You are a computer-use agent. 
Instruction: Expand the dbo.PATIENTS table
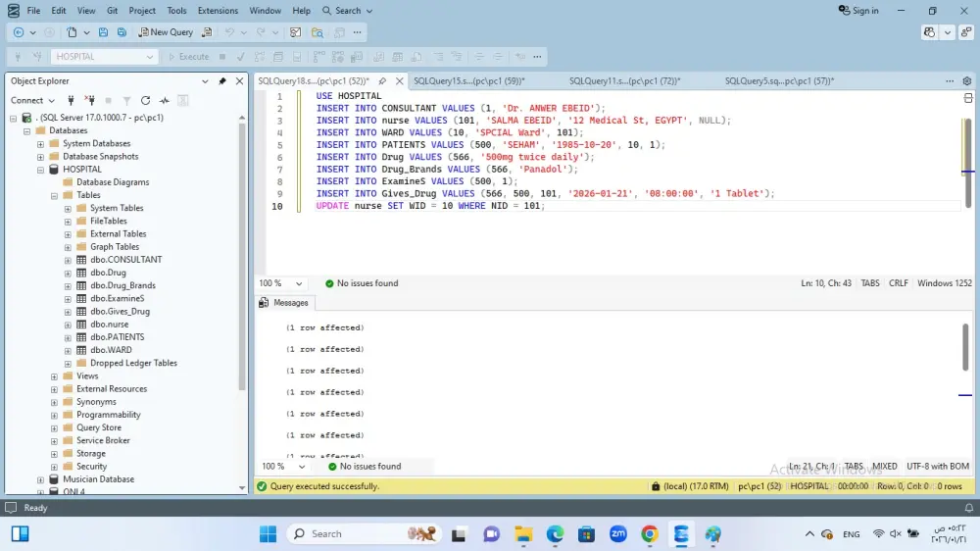tap(69, 337)
